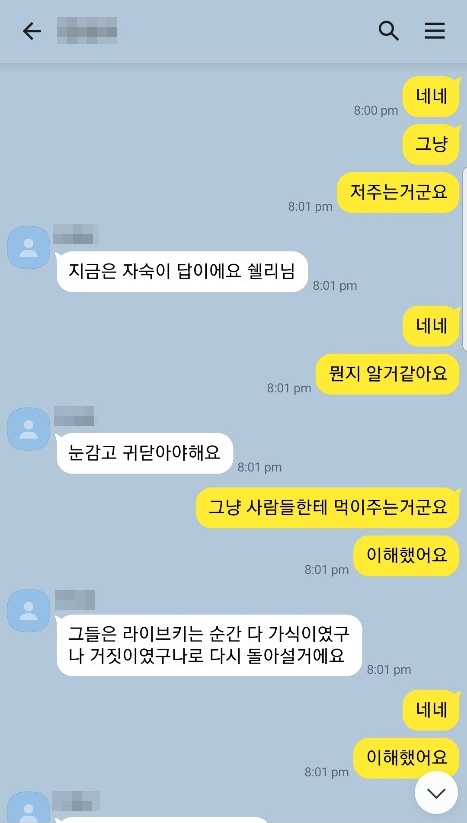Viewport: 467px width, 823px height.
Task: Open profile avatar next to 지금은 자숙이 답이에요 message
Action: point(28,248)
